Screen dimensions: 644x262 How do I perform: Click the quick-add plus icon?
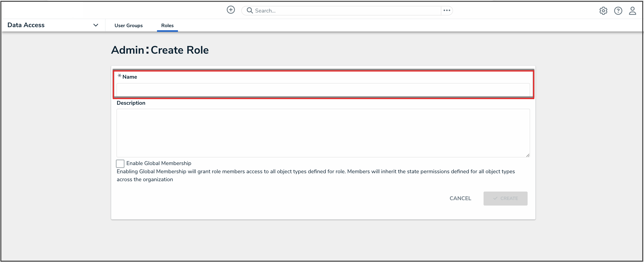230,10
